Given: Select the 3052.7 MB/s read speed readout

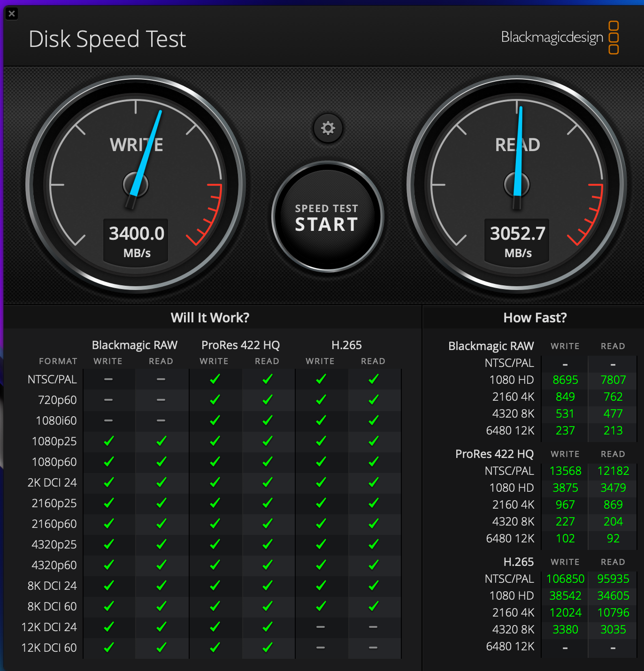Looking at the screenshot, I should tap(518, 241).
